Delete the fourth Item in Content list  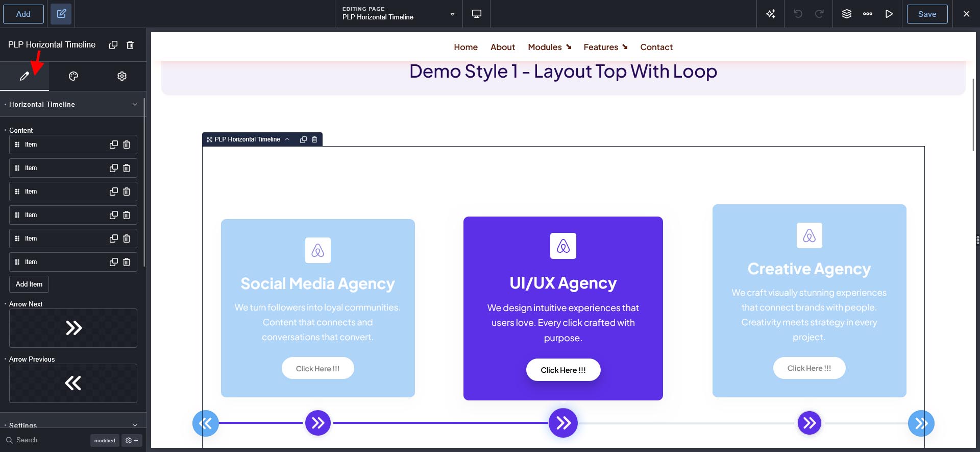[127, 215]
